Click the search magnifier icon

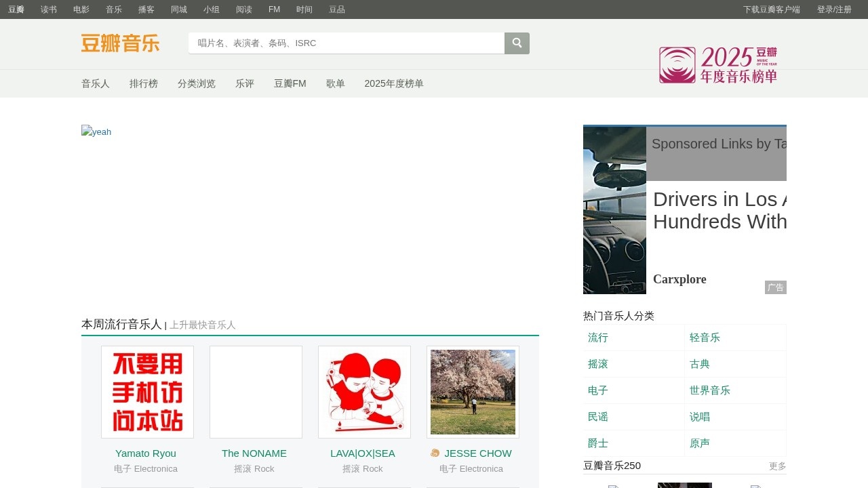point(517,43)
